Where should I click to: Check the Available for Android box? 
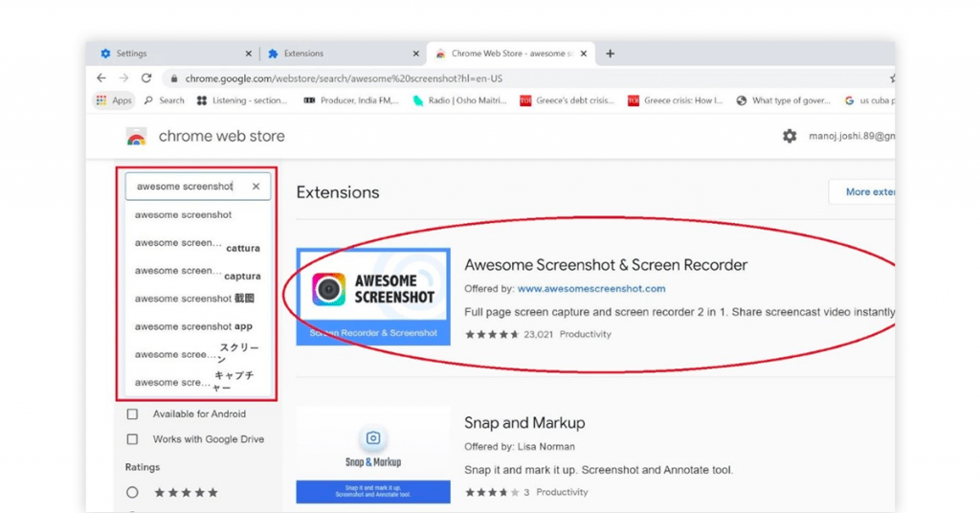(132, 414)
